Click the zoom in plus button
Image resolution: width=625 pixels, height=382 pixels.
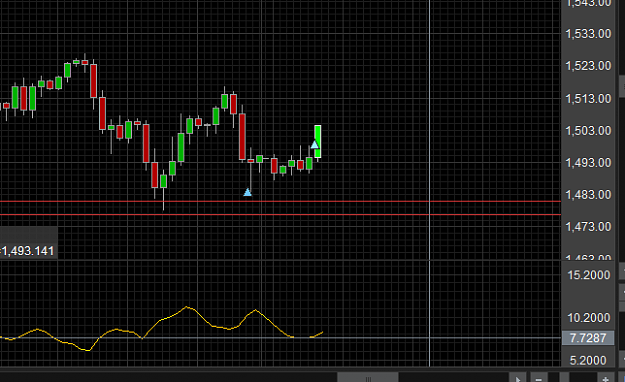(605, 378)
